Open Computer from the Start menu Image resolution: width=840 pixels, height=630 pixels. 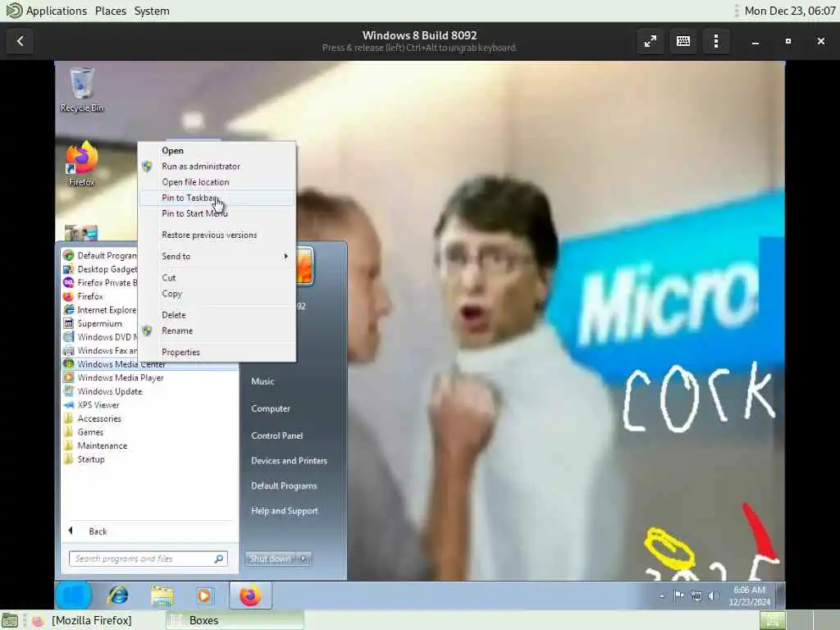tap(271, 409)
